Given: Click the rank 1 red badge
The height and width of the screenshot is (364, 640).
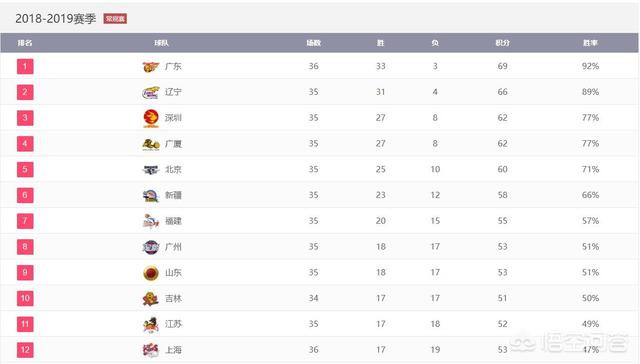Looking at the screenshot, I should point(25,66).
